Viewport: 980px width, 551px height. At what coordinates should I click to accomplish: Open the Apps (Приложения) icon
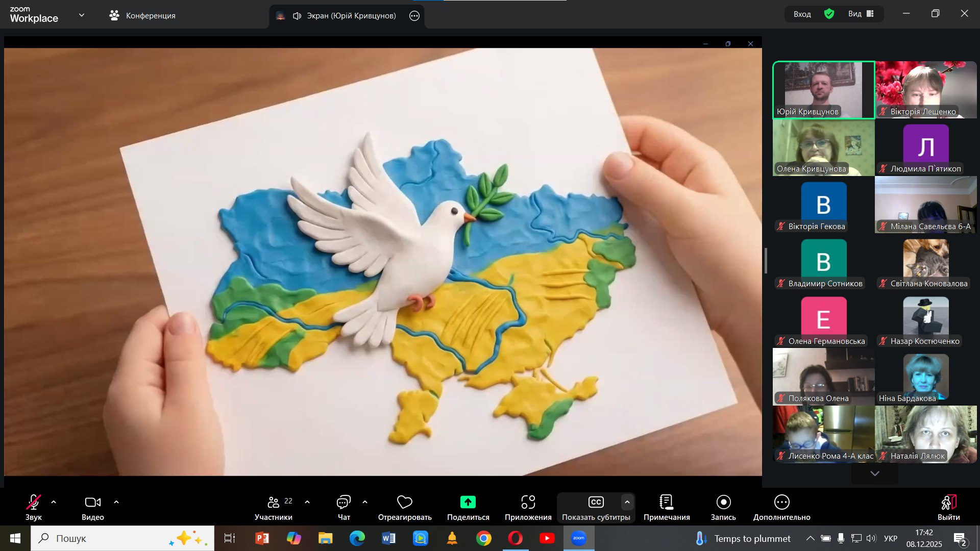point(528,503)
